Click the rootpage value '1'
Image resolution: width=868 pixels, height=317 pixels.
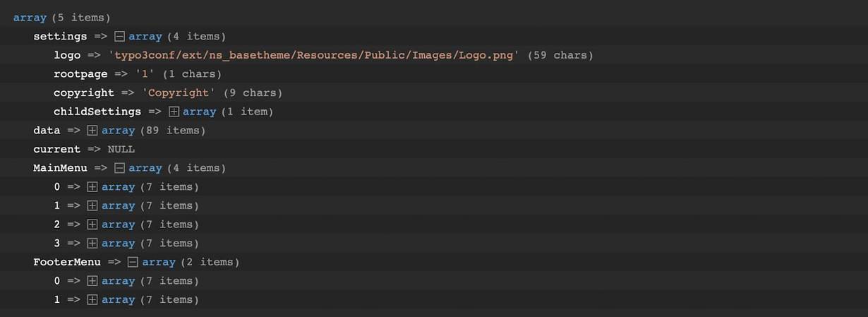(x=145, y=74)
